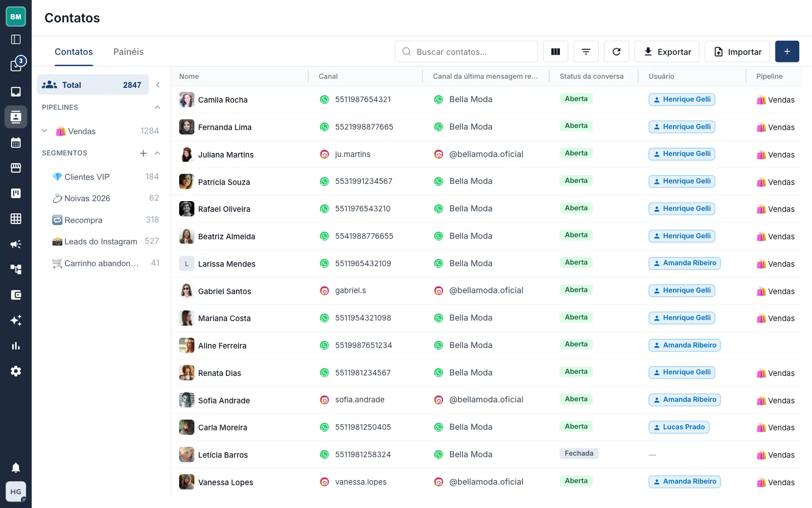Expand the Vendas pipeline chevron
Image resolution: width=812 pixels, height=508 pixels.
tap(45, 131)
